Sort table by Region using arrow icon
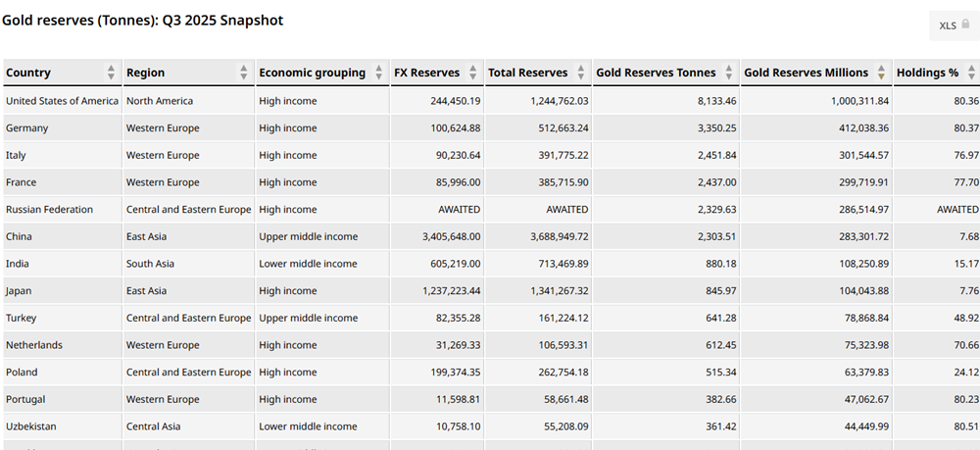Viewport: 980px width, 450px height. coord(243,73)
